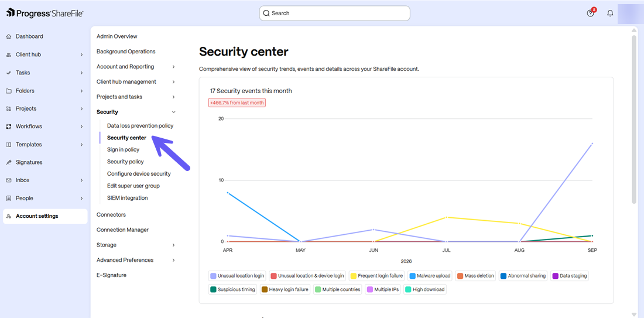Image resolution: width=644 pixels, height=318 pixels.
Task: Select Security center submenu item
Action: (127, 138)
